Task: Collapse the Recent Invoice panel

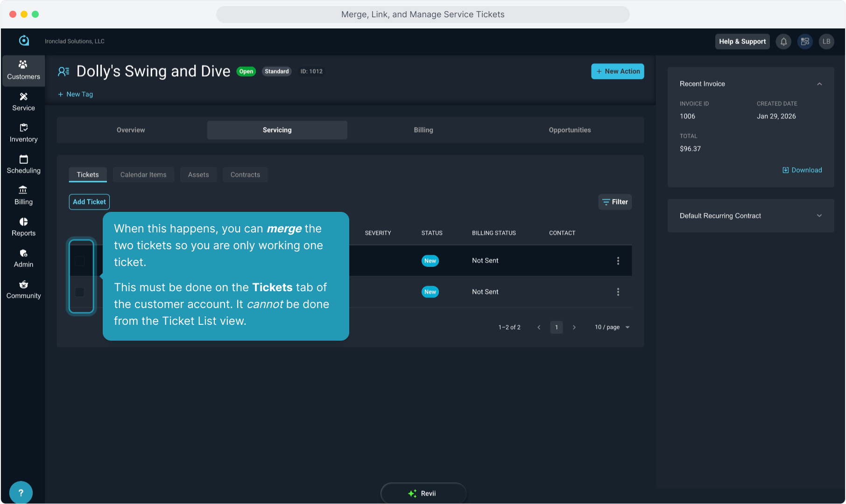Action: [819, 84]
